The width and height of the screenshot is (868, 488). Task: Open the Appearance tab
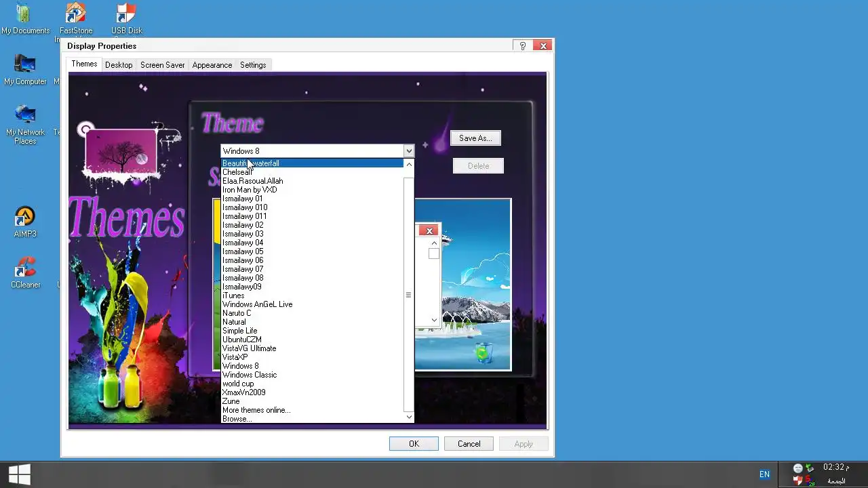click(212, 65)
